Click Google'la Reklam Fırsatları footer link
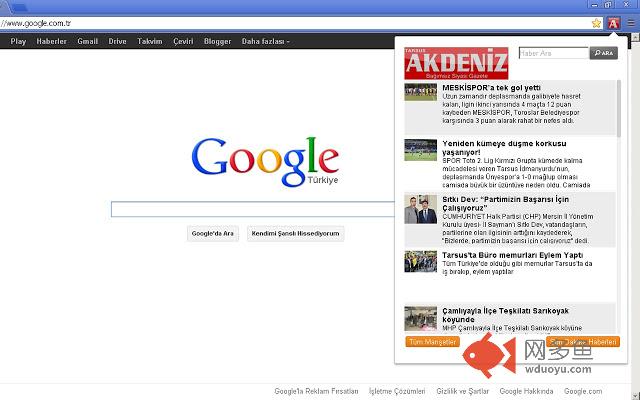Image resolution: width=640 pixels, height=400 pixels. tap(316, 391)
